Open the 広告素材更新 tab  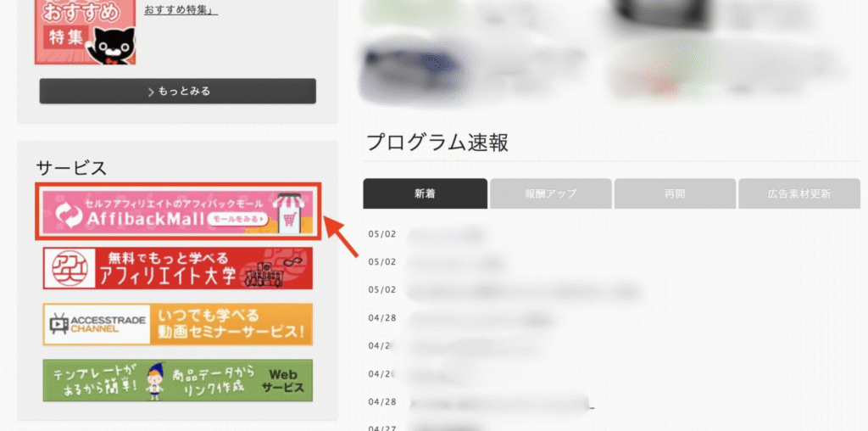pyautogui.click(x=798, y=194)
